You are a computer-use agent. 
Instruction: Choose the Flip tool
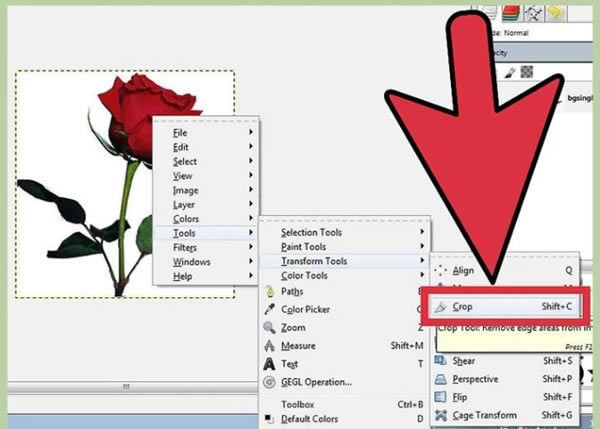pos(505,397)
